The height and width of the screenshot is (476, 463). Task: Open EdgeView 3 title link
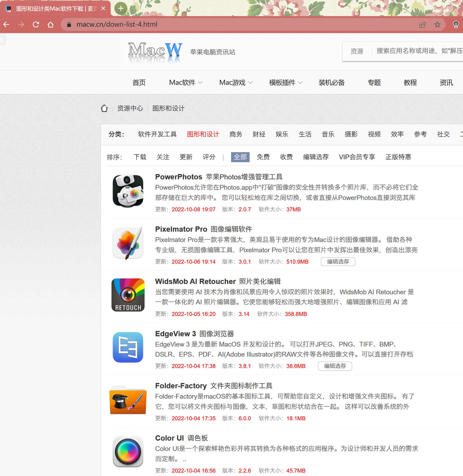195,334
